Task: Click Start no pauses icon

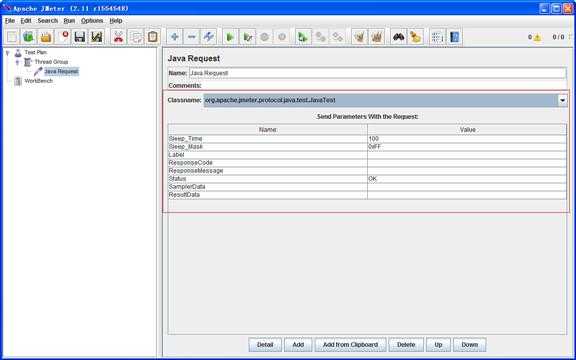Action: (248, 37)
